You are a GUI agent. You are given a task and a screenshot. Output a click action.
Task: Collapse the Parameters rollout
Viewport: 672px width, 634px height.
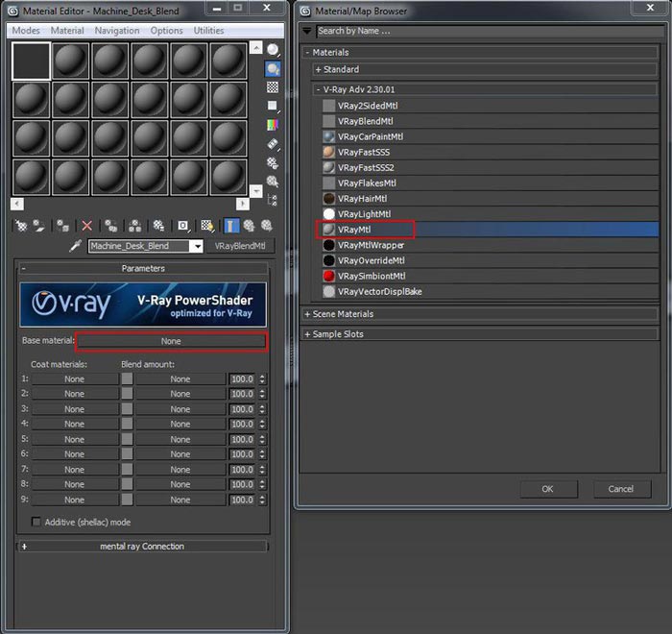[144, 269]
